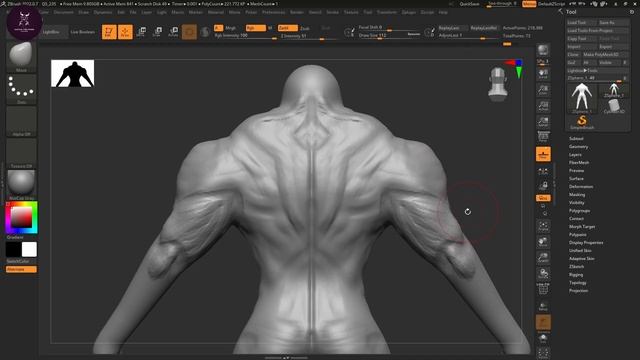Select the Rotate transform icon
Image resolution: width=640 pixels, height=360 pixels.
tap(173, 32)
